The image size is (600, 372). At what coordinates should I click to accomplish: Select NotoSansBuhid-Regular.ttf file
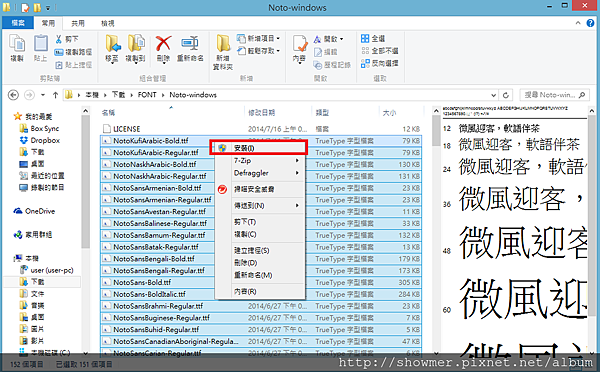(x=261, y=330)
